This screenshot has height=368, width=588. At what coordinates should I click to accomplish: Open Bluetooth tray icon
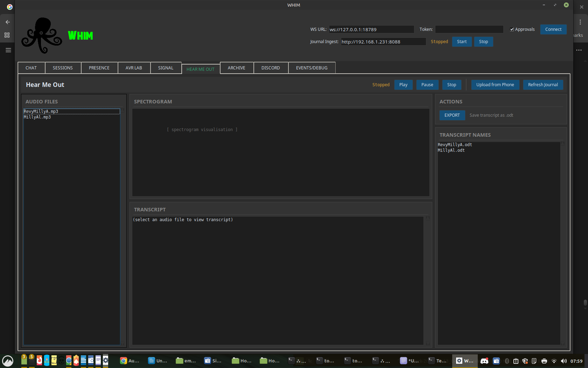507,361
